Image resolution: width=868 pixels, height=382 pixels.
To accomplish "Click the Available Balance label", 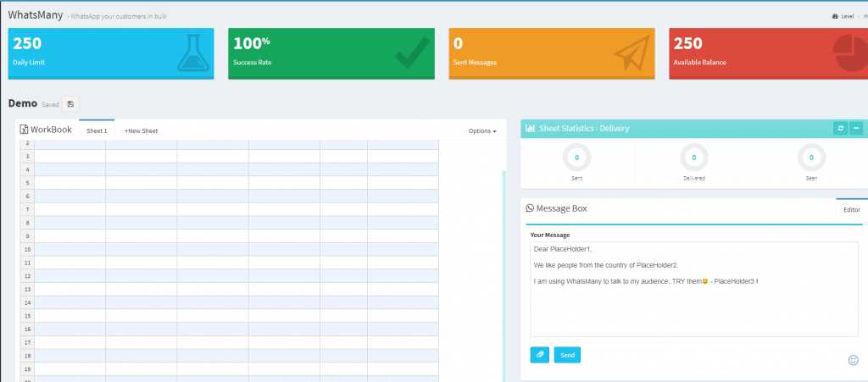I will point(699,63).
